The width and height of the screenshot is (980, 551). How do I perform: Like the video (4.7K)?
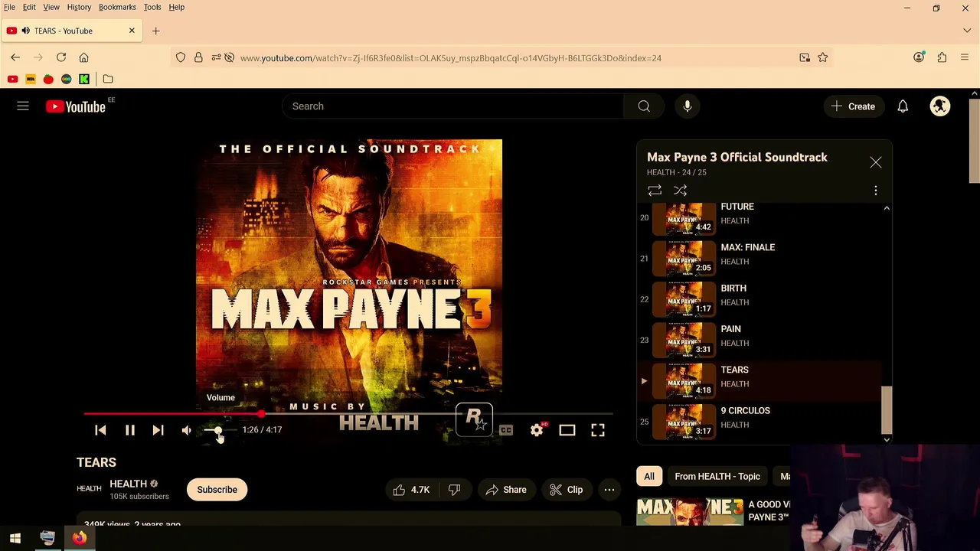tap(411, 490)
